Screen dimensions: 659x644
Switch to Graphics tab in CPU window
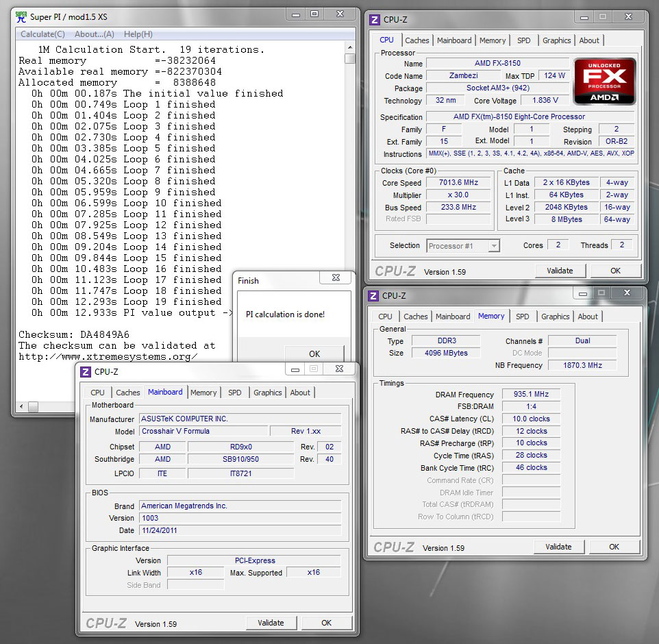(556, 40)
